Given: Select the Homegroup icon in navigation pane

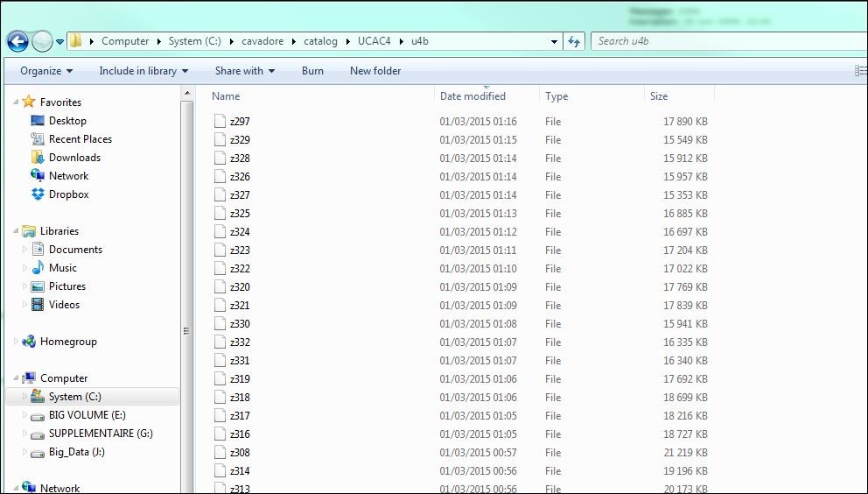Looking at the screenshot, I should (x=29, y=342).
